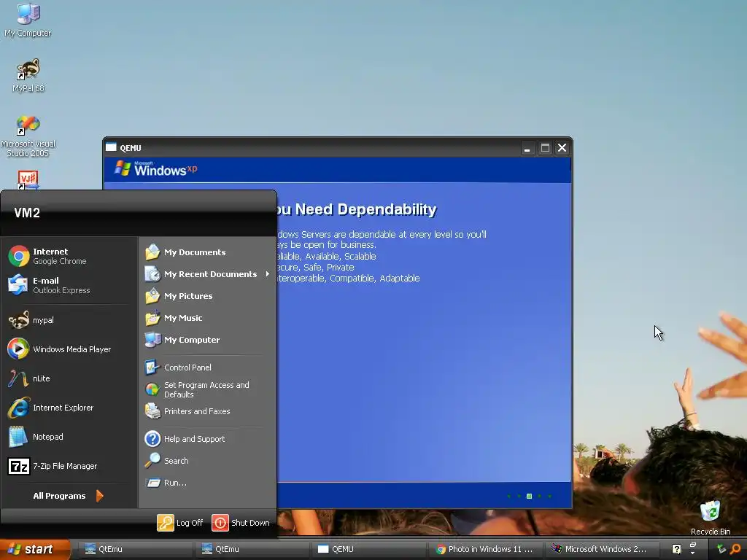Open Search from Start menu
747x560 pixels.
208,461
